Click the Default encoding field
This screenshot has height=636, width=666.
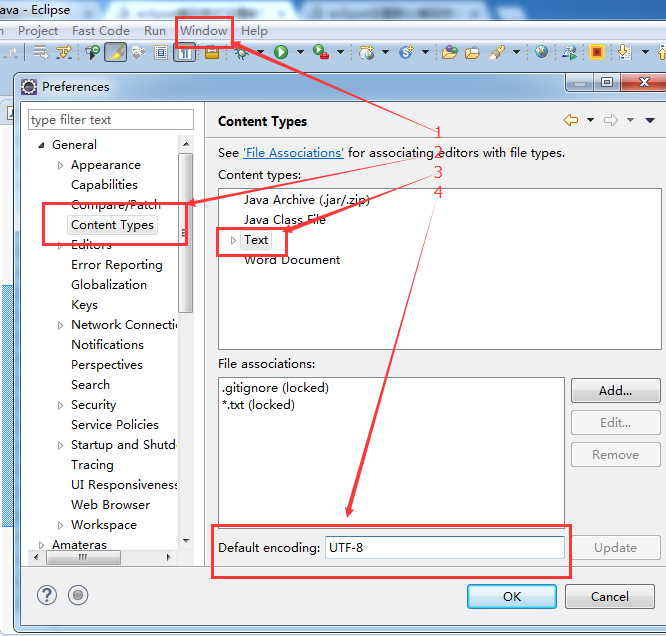click(445, 547)
